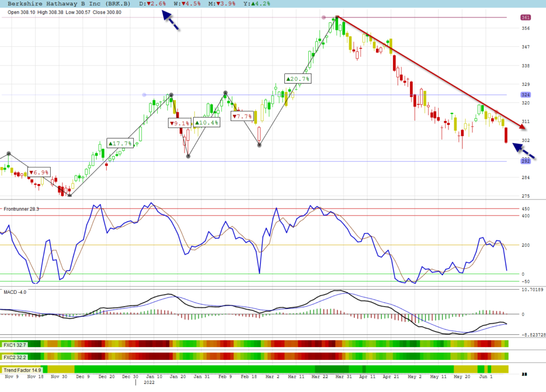Select the yearly change Y:▲4.2% value
The height and width of the screenshot is (392, 546).
tap(256, 4)
